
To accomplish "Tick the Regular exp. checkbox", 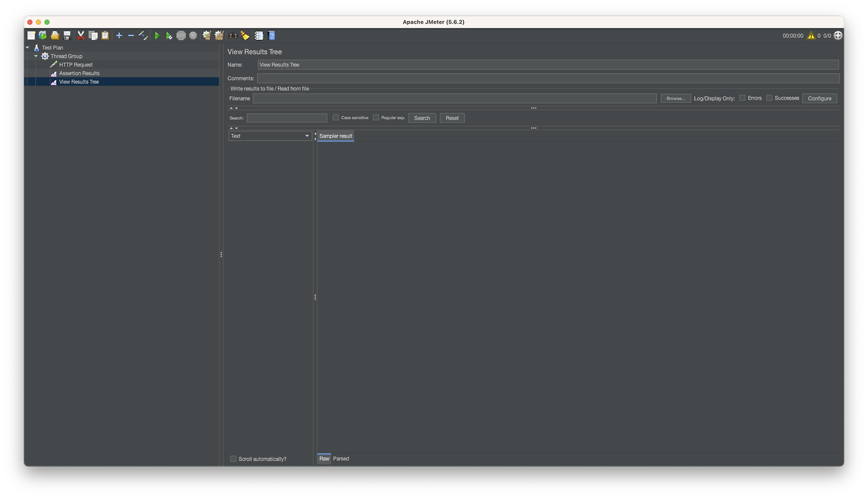I will [x=376, y=117].
